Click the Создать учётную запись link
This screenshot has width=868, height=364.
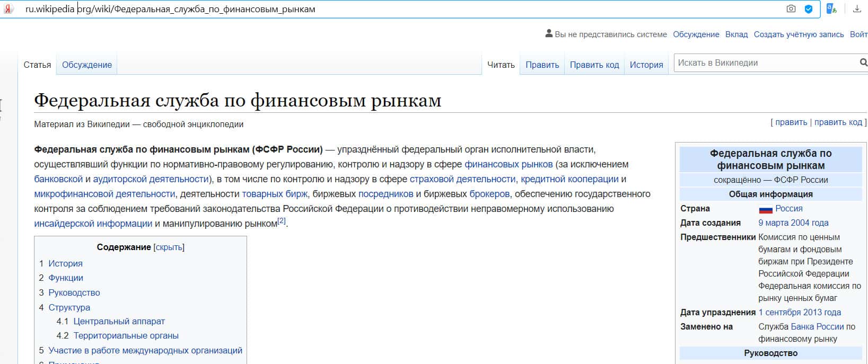[x=799, y=34]
